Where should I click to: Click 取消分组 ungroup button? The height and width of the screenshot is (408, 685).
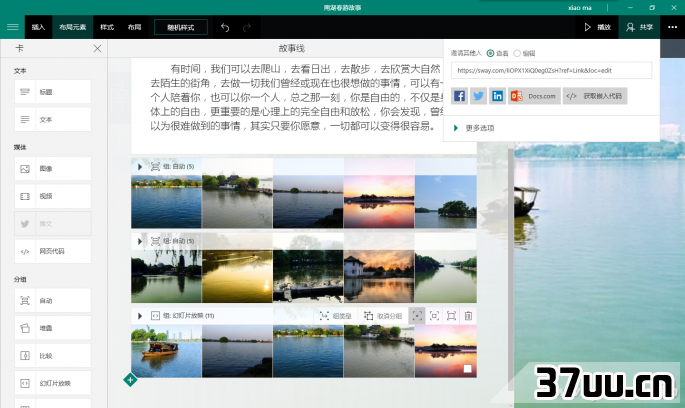click(x=383, y=316)
